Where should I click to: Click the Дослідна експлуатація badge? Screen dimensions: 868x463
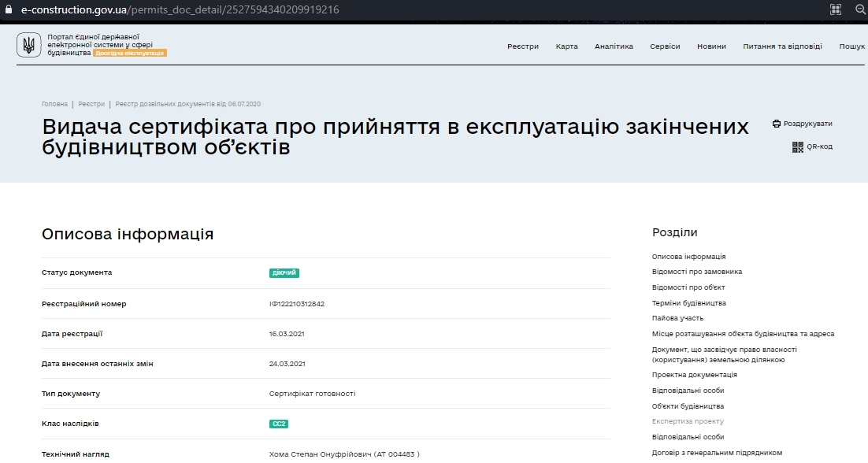130,53
